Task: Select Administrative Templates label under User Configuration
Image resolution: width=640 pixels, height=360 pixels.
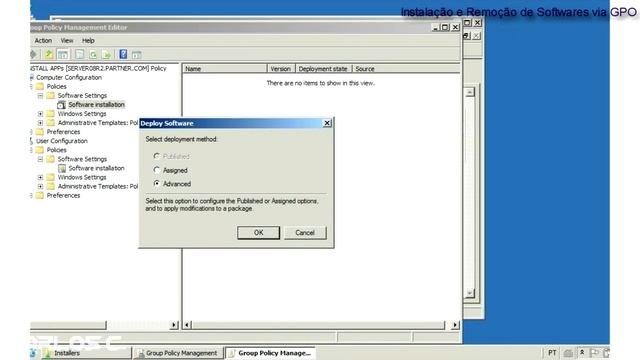Action: [x=98, y=187]
